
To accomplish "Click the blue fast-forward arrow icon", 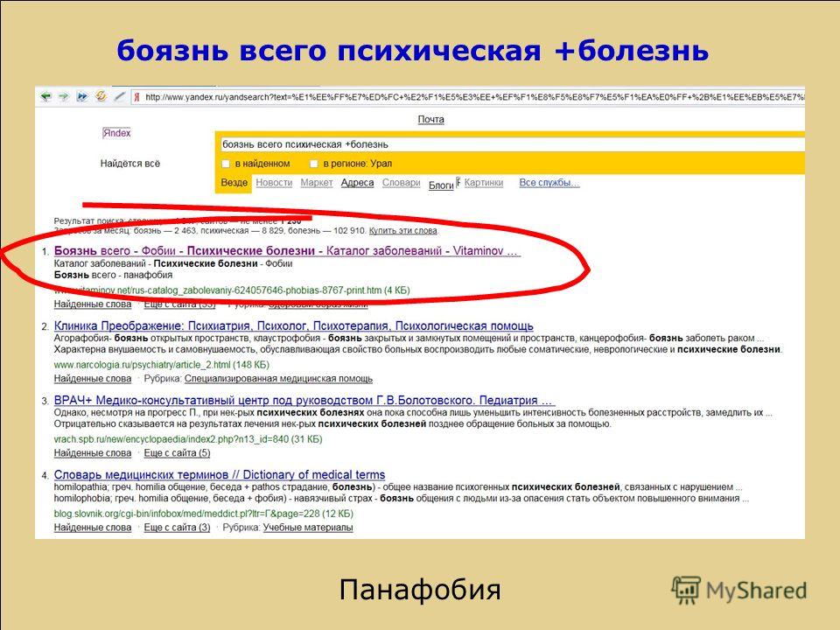I will pos(82,96).
